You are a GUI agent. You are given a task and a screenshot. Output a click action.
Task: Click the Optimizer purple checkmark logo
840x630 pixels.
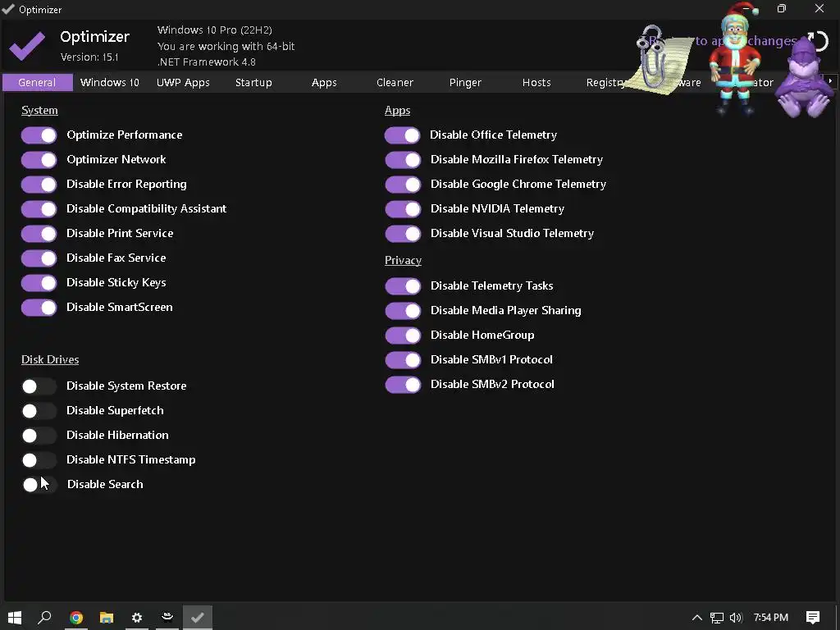pyautogui.click(x=27, y=46)
